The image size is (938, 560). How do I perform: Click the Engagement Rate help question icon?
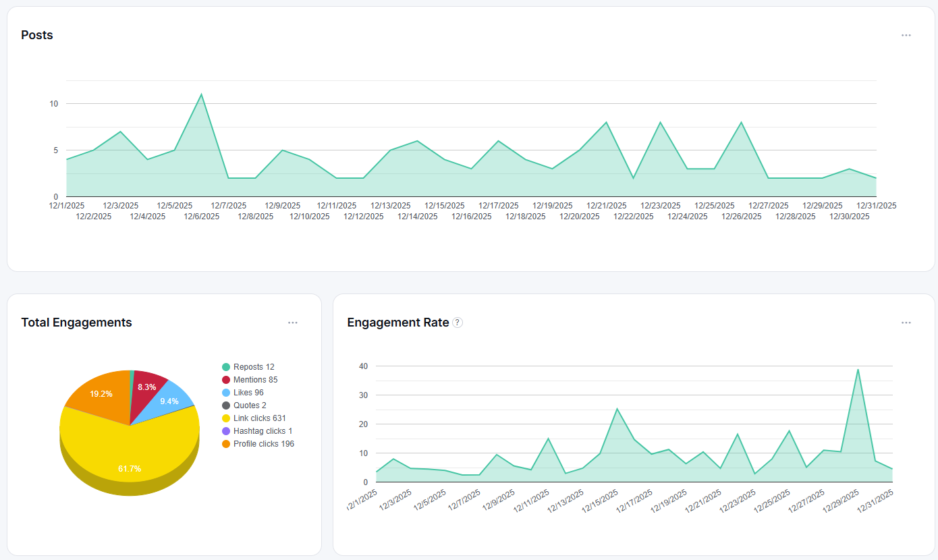point(458,323)
